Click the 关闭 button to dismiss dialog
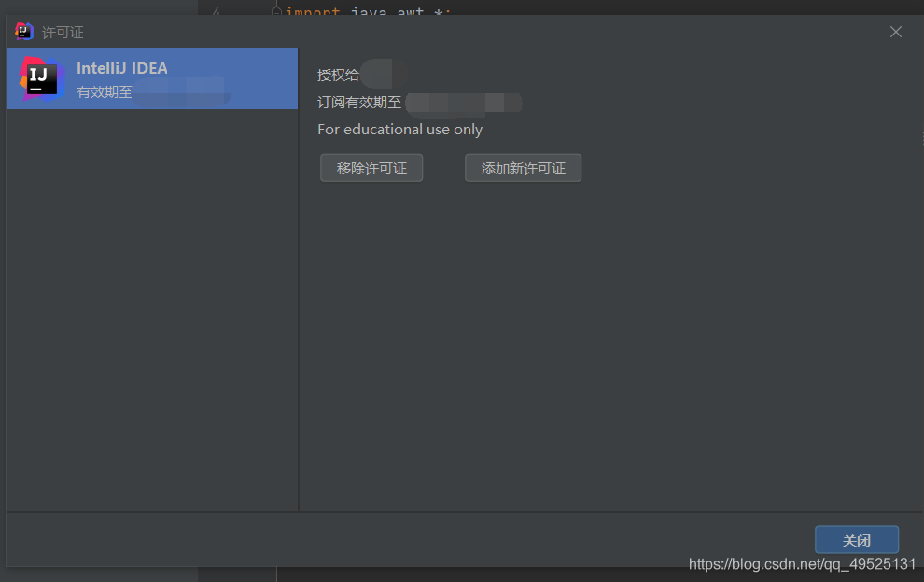The height and width of the screenshot is (582, 924). [x=857, y=539]
